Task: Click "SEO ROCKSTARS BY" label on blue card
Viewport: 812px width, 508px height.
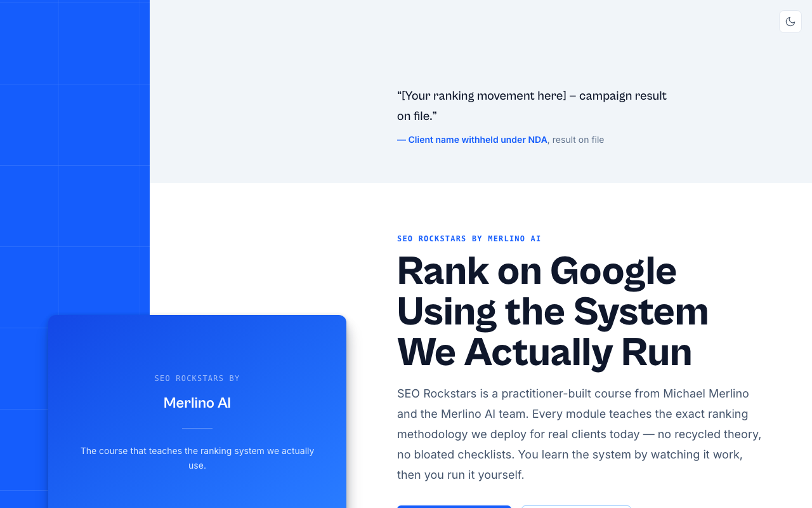Action: [197, 378]
